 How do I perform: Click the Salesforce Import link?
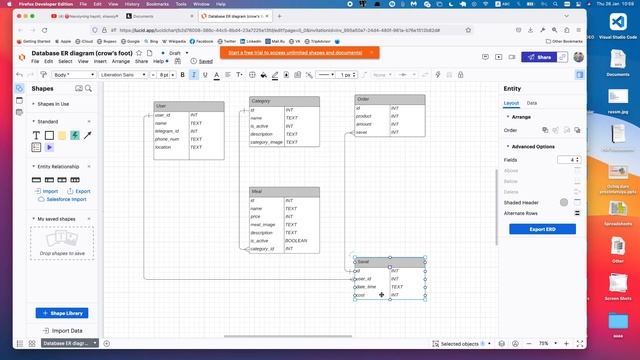point(62,200)
